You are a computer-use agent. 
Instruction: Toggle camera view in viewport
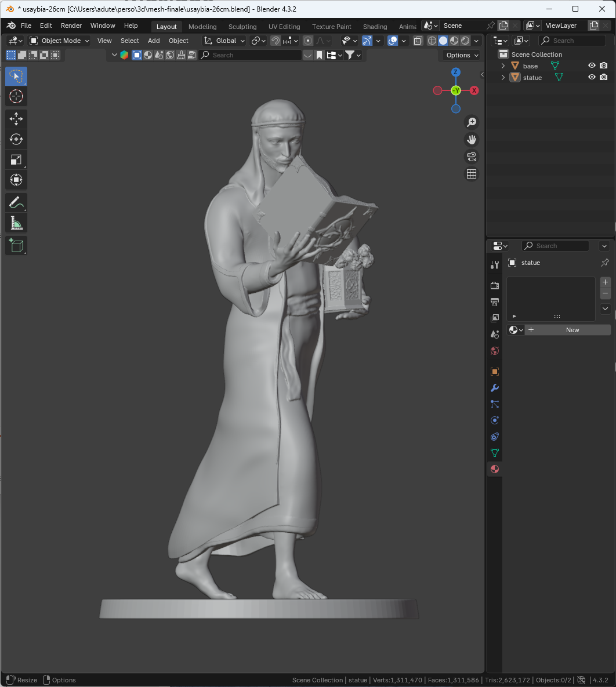(472, 157)
